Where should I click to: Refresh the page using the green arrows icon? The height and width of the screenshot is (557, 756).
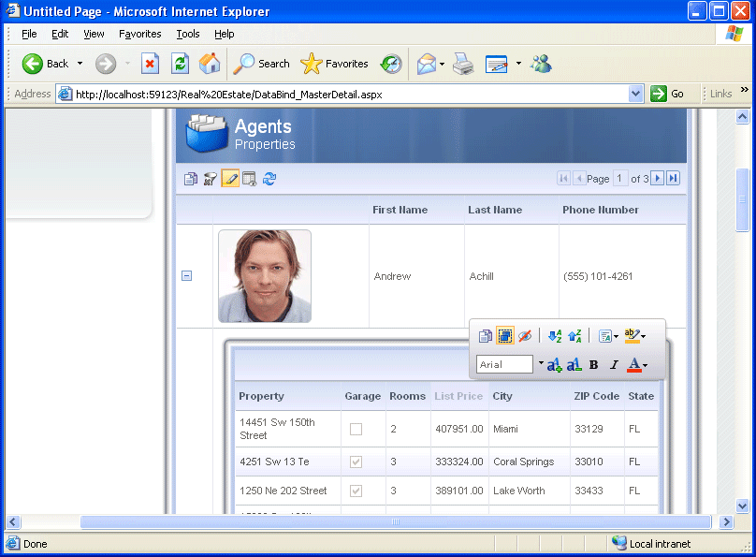[180, 64]
